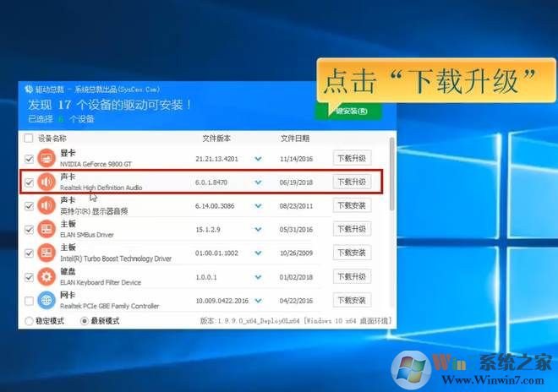Uncheck the Intel(R) Turbo Boost Technology Driver checkbox

[x=29, y=253]
